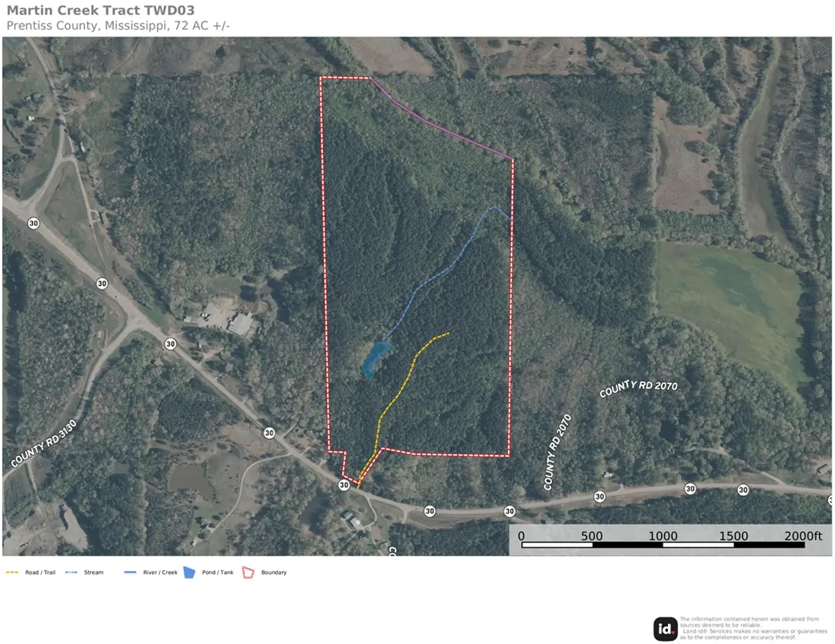The height and width of the screenshot is (644, 835).
Task: Select the red Boundary legend polygon icon
Action: (x=248, y=572)
